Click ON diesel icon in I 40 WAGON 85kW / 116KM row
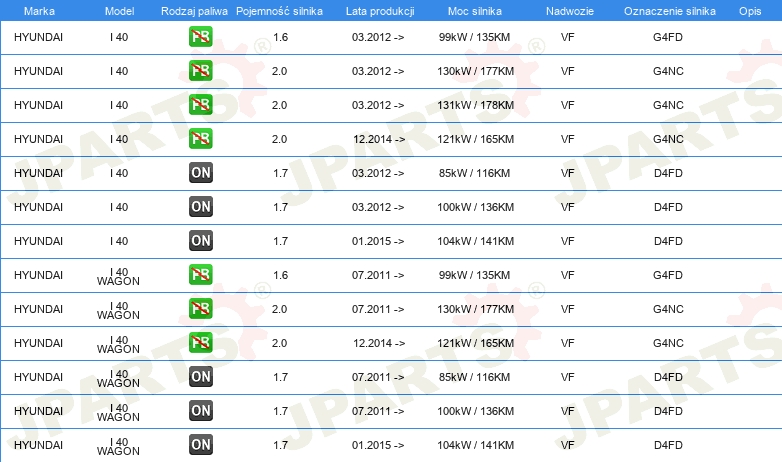Image resolution: width=782 pixels, height=462 pixels. tap(200, 377)
